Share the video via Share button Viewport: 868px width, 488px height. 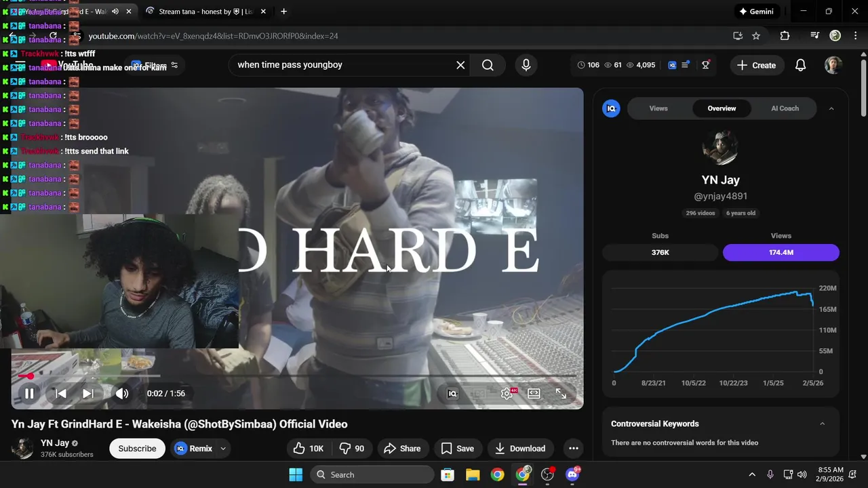click(x=402, y=449)
